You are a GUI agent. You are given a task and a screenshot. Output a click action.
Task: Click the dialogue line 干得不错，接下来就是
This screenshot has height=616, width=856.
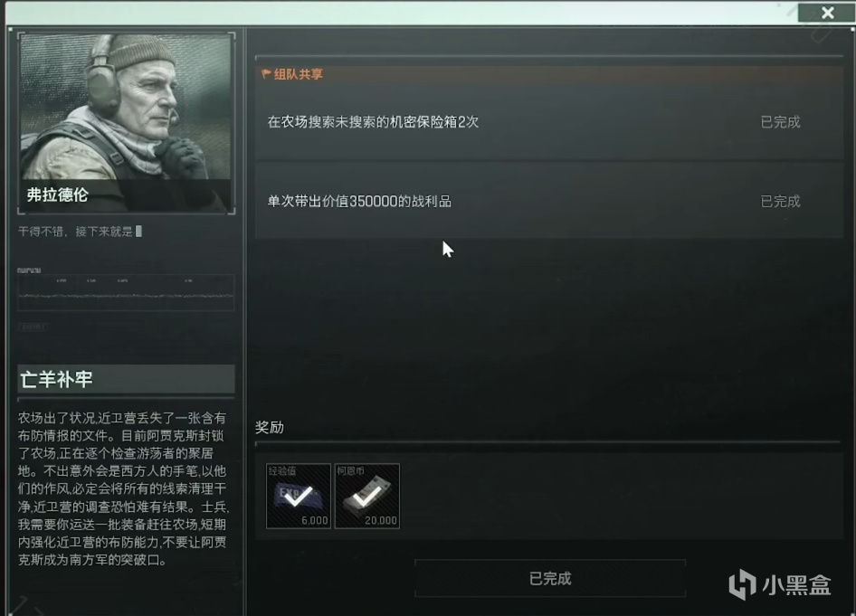[x=76, y=232]
